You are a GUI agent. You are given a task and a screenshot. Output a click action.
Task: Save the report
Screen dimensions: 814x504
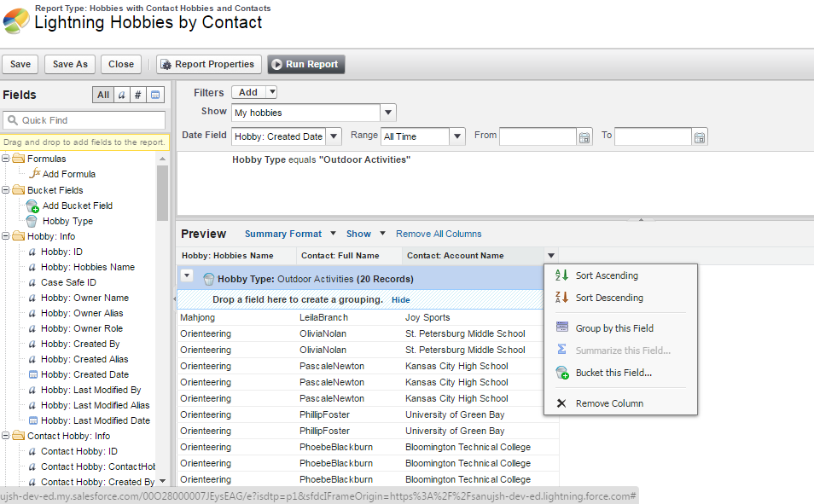tap(20, 64)
